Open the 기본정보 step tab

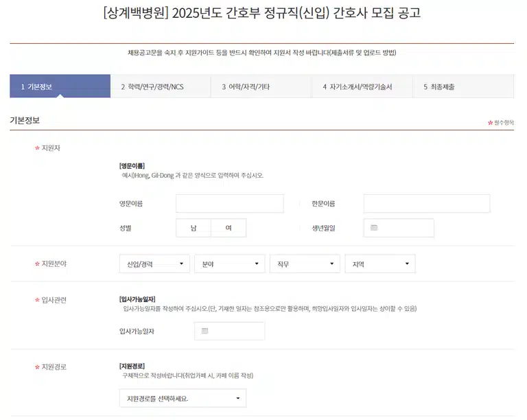click(x=60, y=86)
